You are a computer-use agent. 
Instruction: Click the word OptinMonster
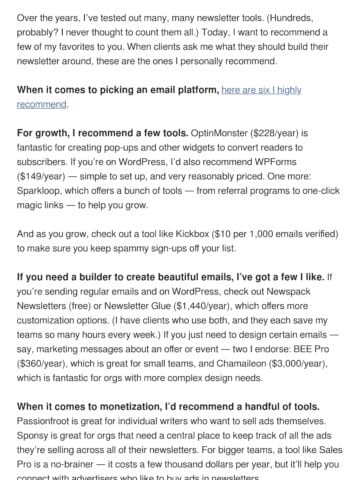(219, 133)
